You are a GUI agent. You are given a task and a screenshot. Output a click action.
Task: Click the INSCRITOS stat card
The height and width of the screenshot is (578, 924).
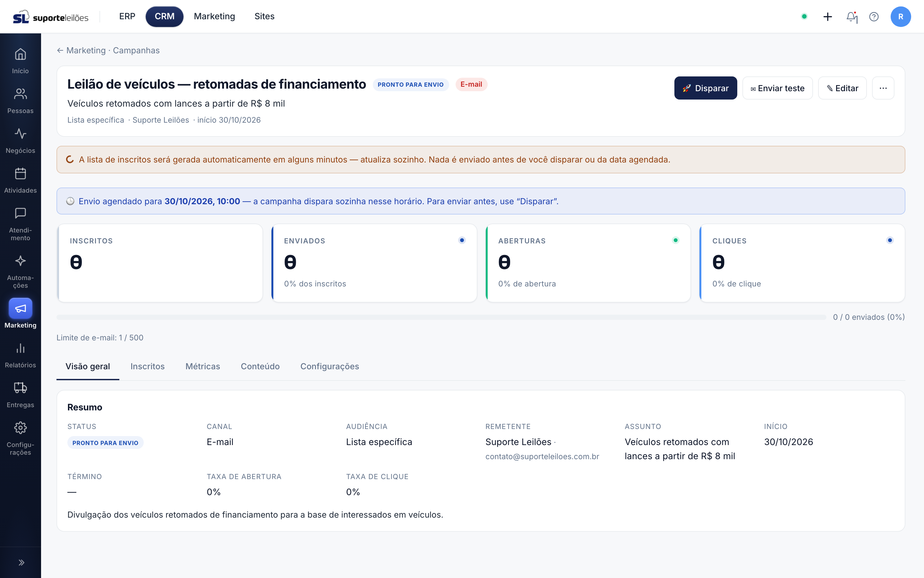pyautogui.click(x=159, y=263)
